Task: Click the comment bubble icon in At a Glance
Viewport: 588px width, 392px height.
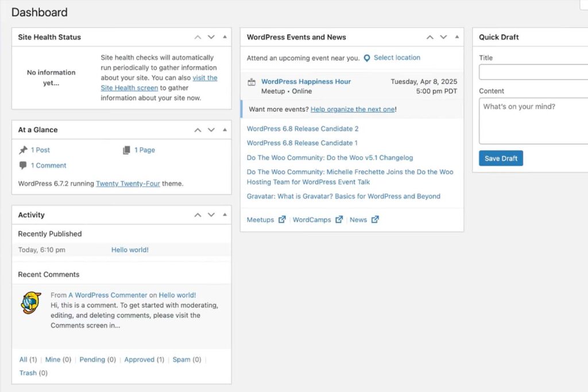Action: (23, 165)
